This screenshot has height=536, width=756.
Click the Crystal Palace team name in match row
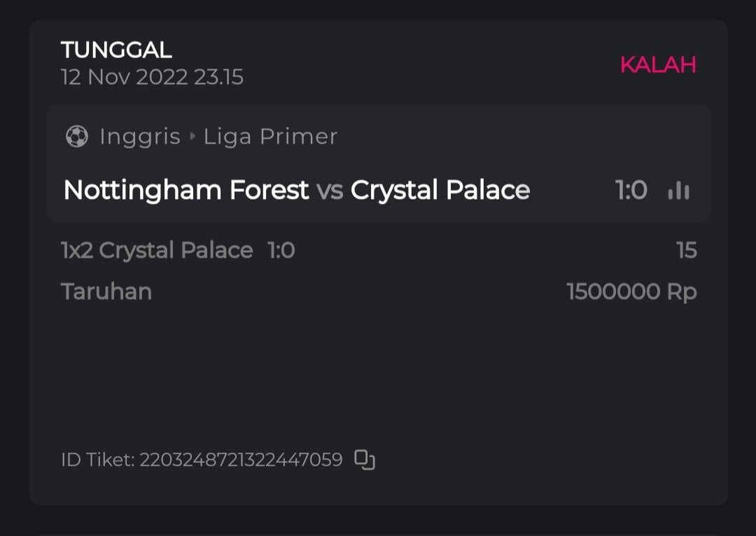click(440, 191)
